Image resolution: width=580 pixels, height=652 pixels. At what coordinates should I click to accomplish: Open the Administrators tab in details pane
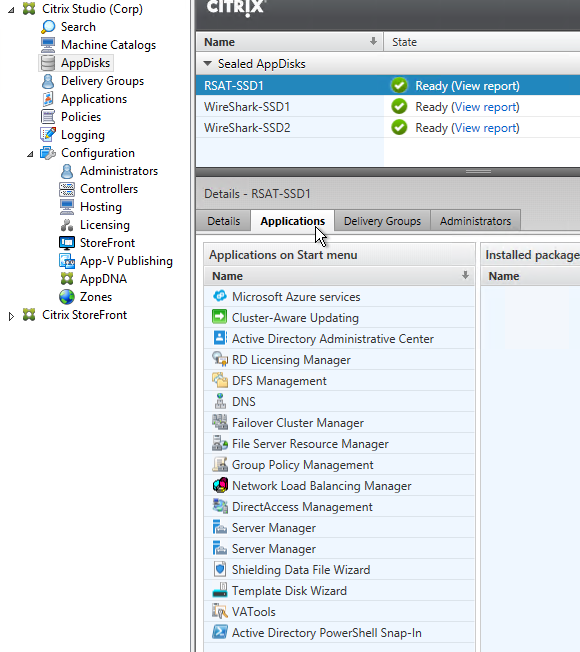click(476, 221)
